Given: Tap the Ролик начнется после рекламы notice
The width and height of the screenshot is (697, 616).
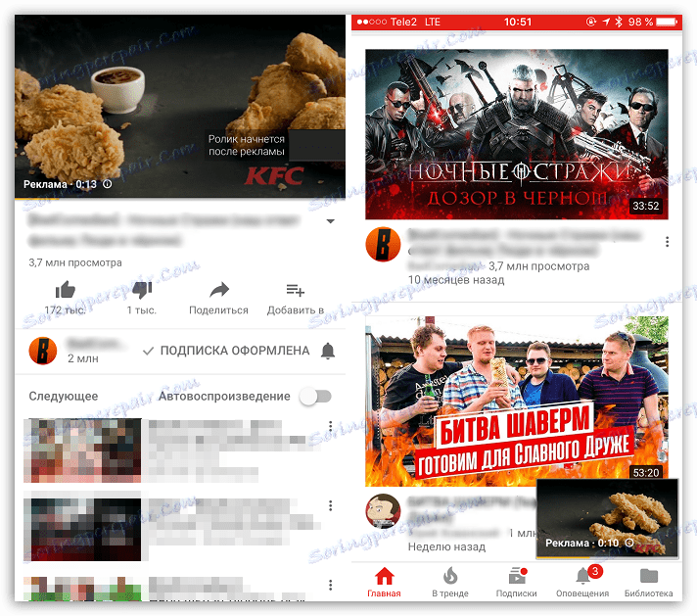Looking at the screenshot, I should 247,146.
